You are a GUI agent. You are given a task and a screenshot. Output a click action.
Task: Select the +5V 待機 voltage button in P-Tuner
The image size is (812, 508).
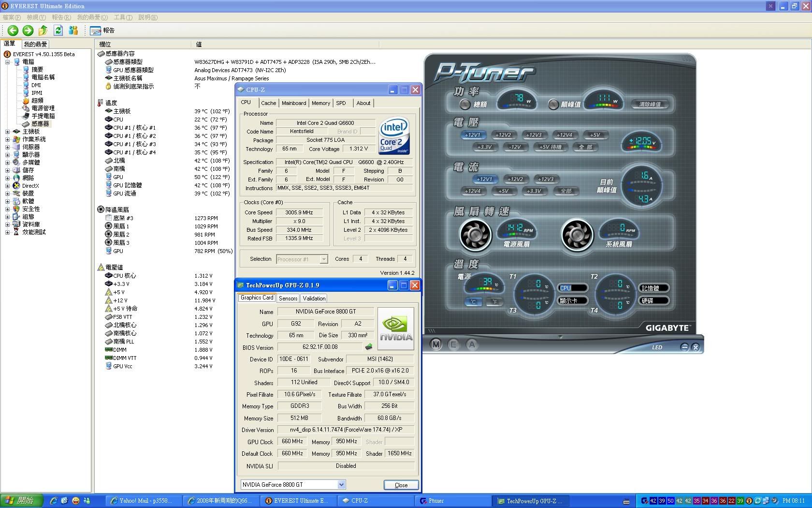(551, 147)
